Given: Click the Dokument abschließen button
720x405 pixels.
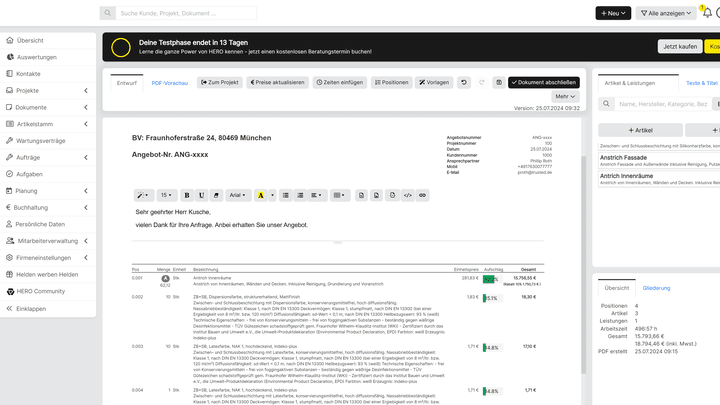Looking at the screenshot, I should [x=543, y=82].
